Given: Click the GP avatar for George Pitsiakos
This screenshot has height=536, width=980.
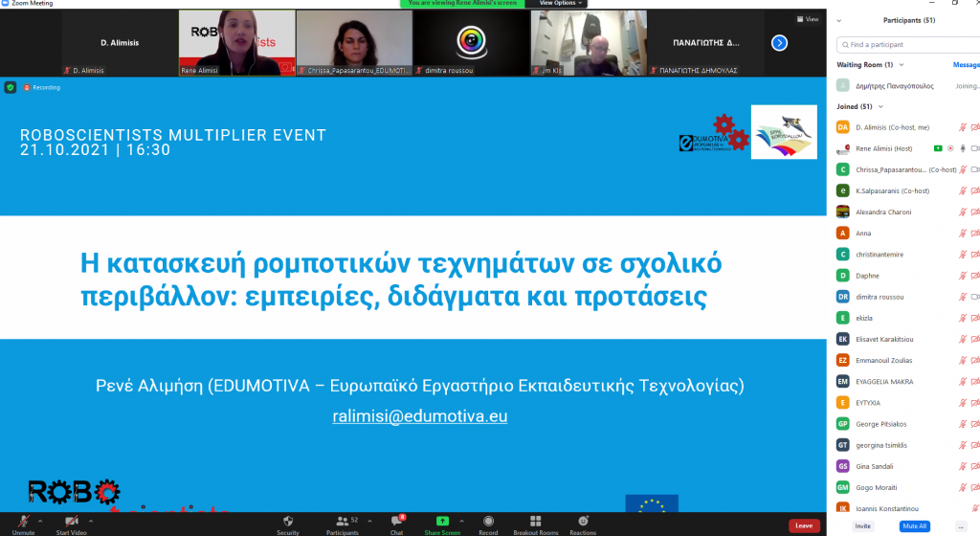Looking at the screenshot, I should click(x=842, y=424).
